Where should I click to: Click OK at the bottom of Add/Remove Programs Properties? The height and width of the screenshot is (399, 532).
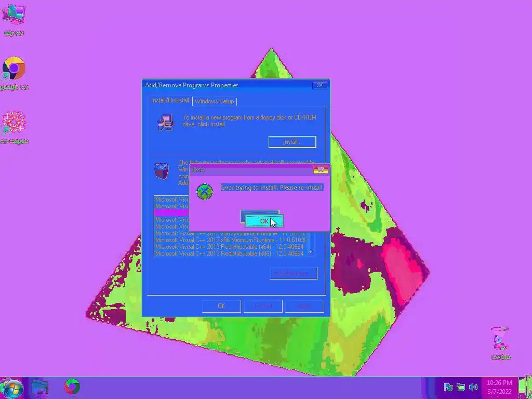tap(221, 306)
